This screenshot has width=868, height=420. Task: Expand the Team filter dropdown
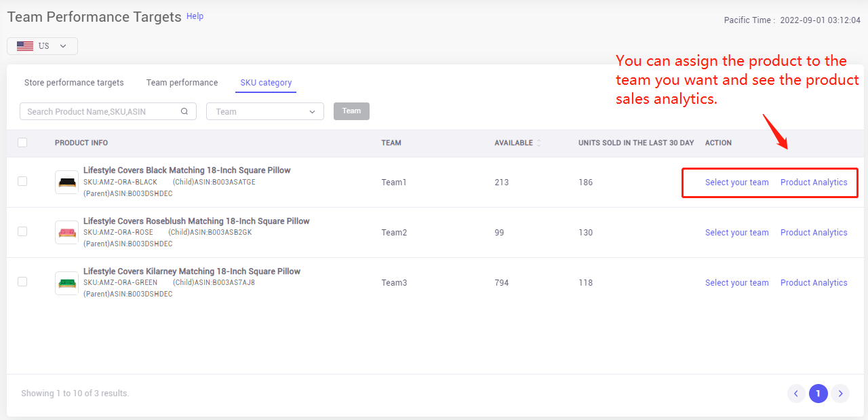tap(265, 112)
